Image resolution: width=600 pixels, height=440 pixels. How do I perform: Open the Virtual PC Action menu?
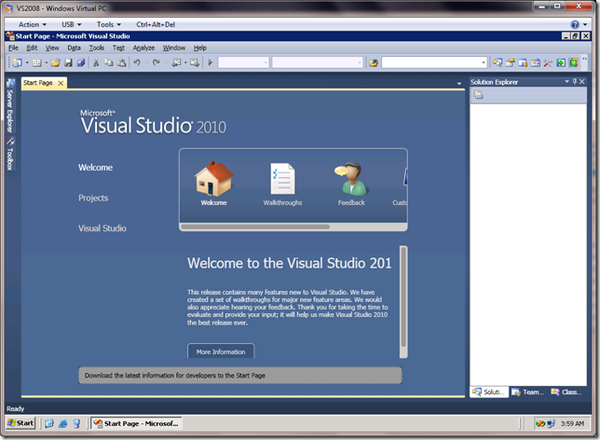[33, 24]
